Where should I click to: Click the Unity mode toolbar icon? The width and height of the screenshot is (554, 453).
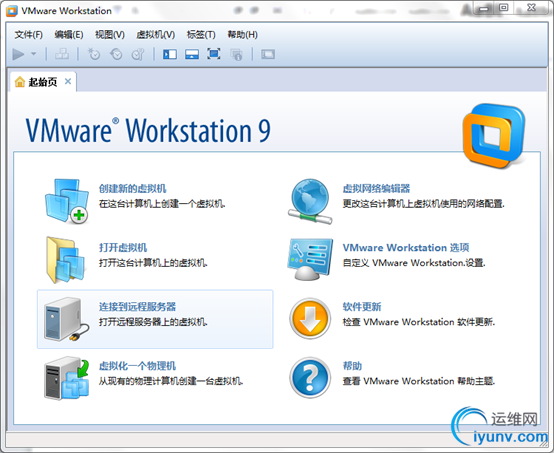point(236,54)
